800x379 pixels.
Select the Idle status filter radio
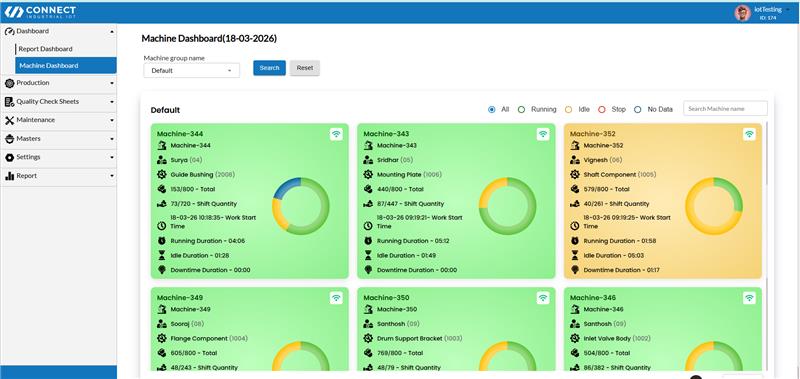[568, 109]
